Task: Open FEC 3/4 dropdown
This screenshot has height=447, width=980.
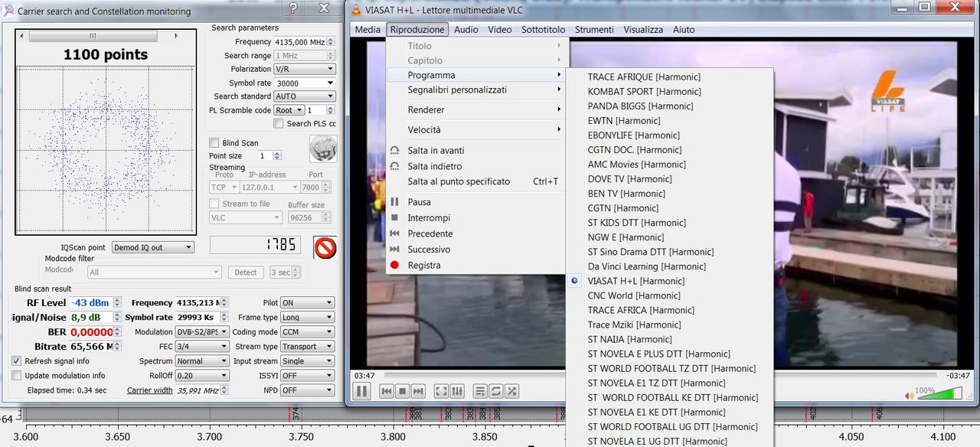Action: click(202, 347)
